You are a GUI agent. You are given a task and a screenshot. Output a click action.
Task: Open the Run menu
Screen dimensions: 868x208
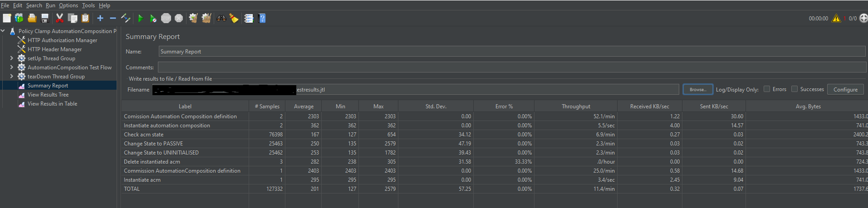(50, 5)
